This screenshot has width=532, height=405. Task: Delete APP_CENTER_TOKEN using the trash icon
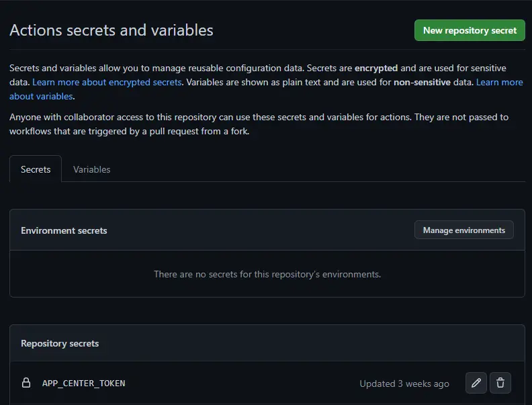click(x=500, y=383)
